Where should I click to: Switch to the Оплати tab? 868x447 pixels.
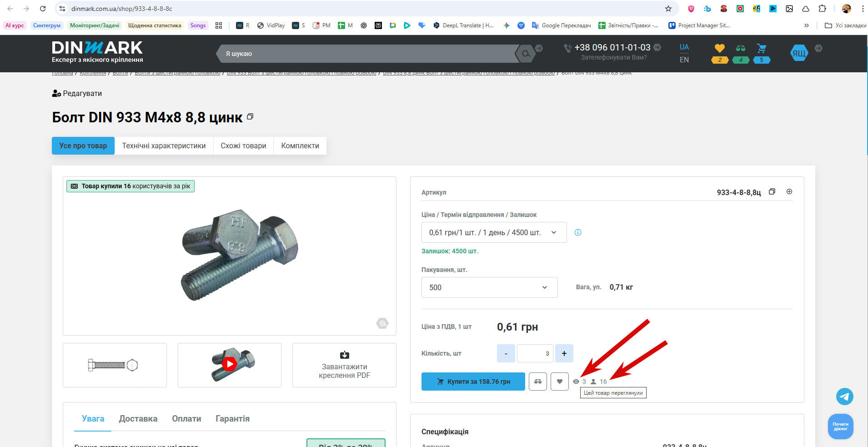click(x=186, y=419)
